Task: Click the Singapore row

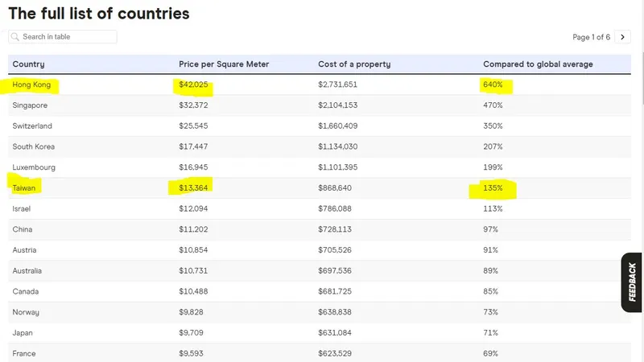Action: click(x=31, y=105)
